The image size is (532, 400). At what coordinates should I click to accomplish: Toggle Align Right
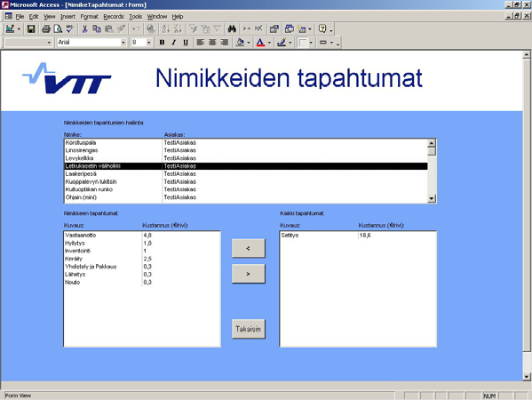(x=225, y=43)
